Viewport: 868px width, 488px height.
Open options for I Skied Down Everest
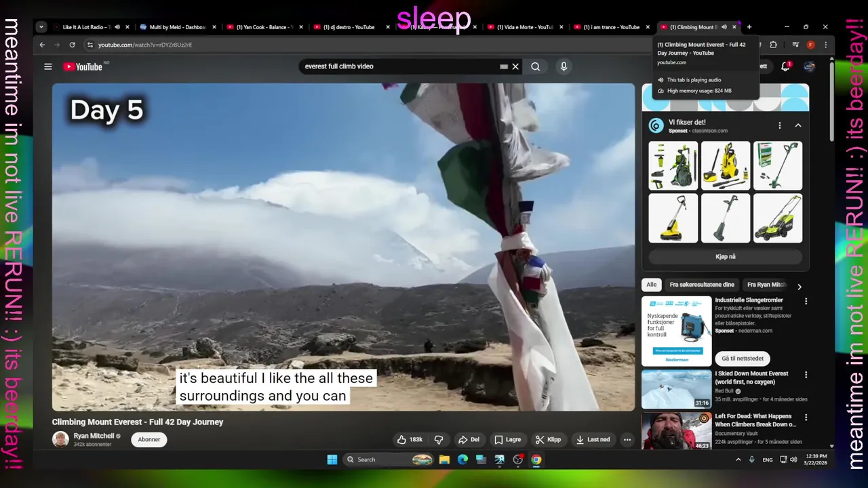806,375
